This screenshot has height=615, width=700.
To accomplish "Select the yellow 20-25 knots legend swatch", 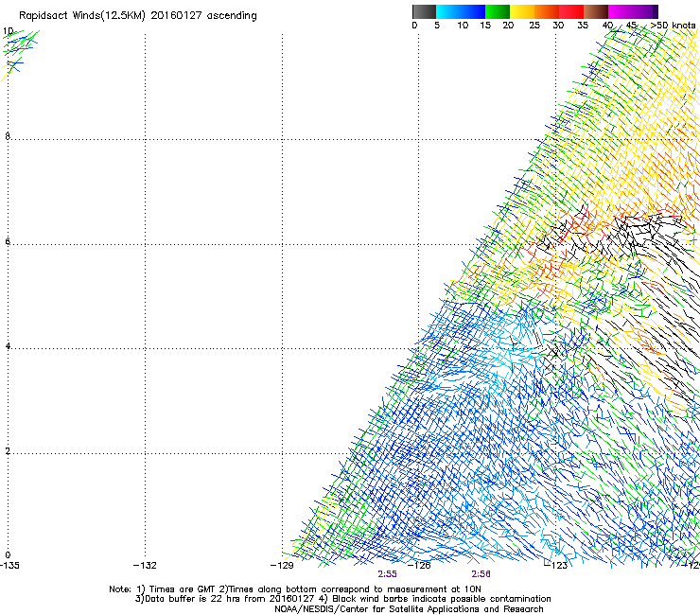I will point(522,11).
